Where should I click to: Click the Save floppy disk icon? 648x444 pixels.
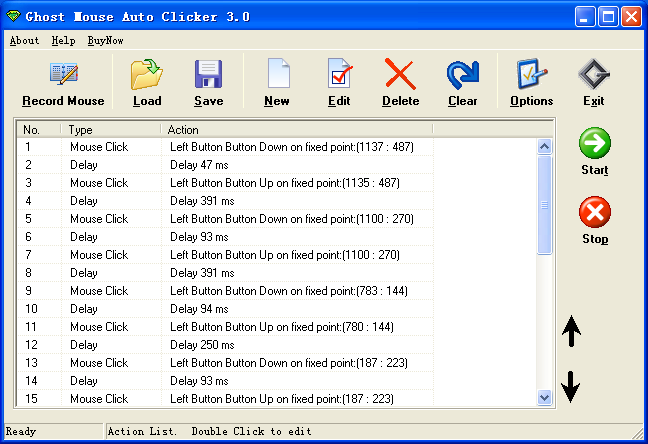(208, 74)
